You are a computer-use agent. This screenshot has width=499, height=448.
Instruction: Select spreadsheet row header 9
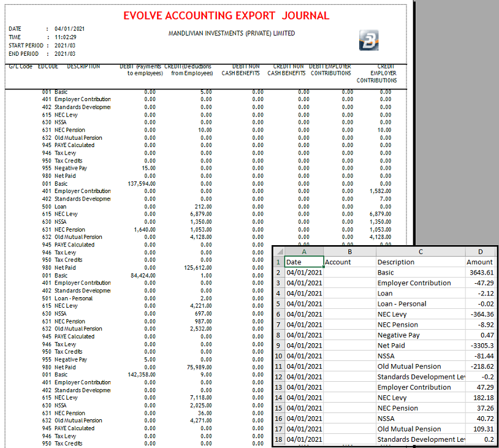[279, 346]
